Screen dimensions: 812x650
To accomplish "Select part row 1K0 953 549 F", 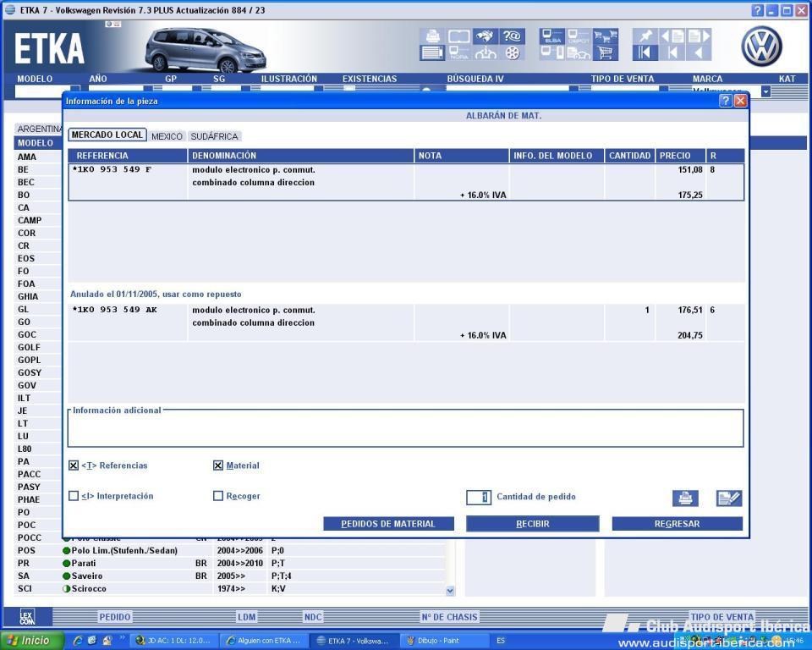I will click(406, 182).
